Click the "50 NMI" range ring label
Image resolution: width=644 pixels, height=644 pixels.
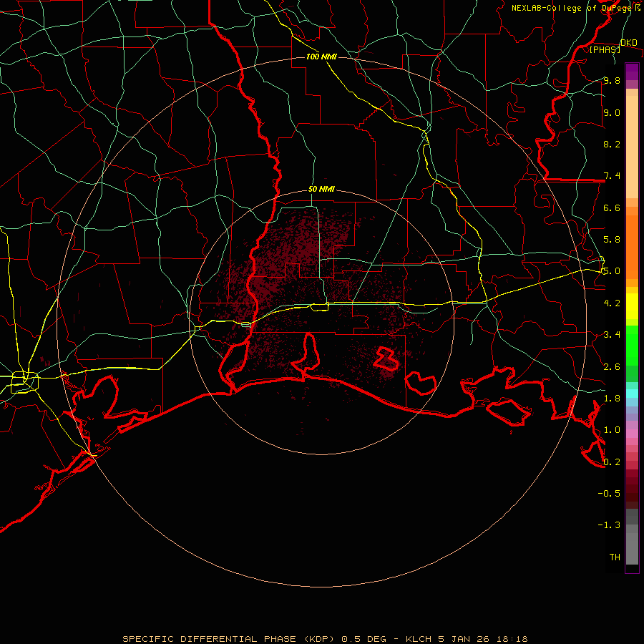pos(321,190)
